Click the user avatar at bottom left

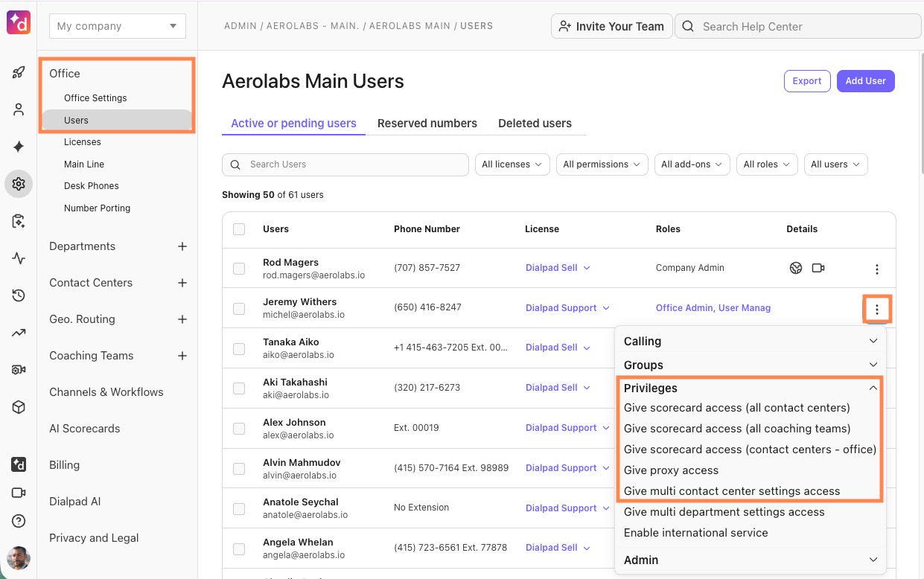point(19,557)
